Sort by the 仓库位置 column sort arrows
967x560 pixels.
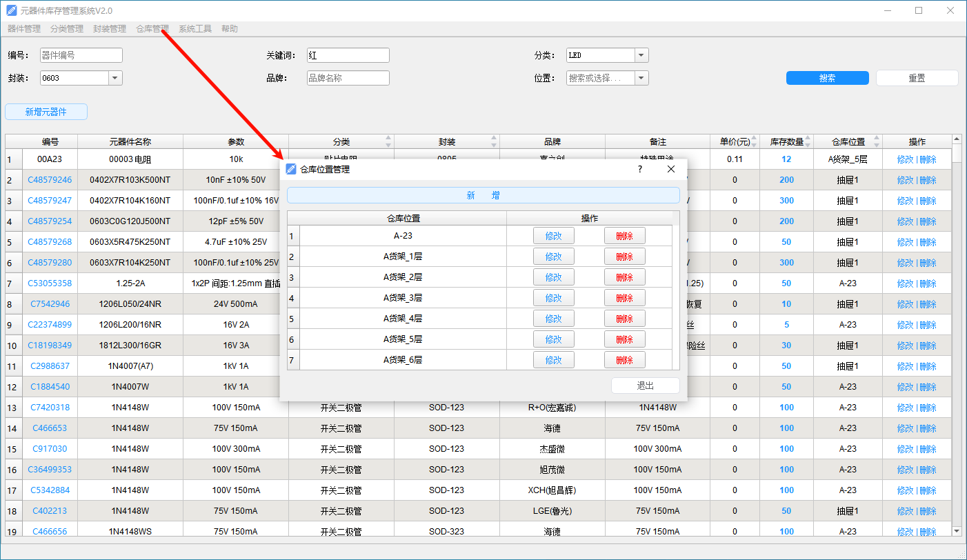point(877,141)
